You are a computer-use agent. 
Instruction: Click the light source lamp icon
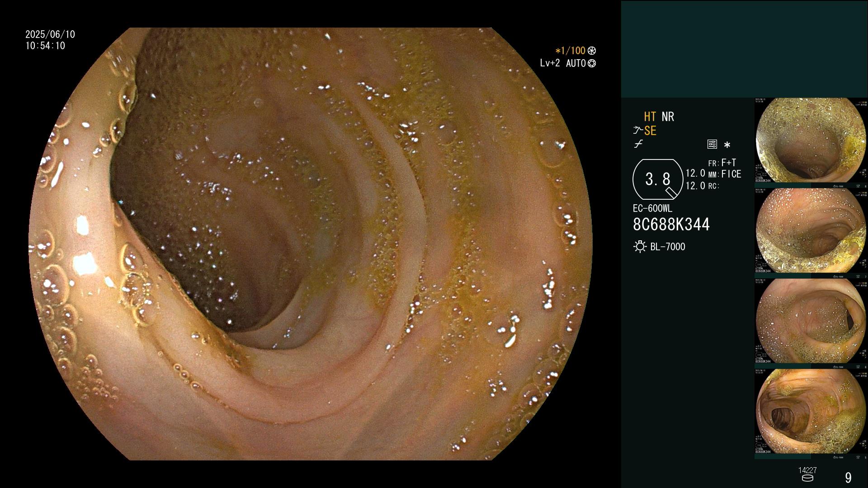(640, 247)
